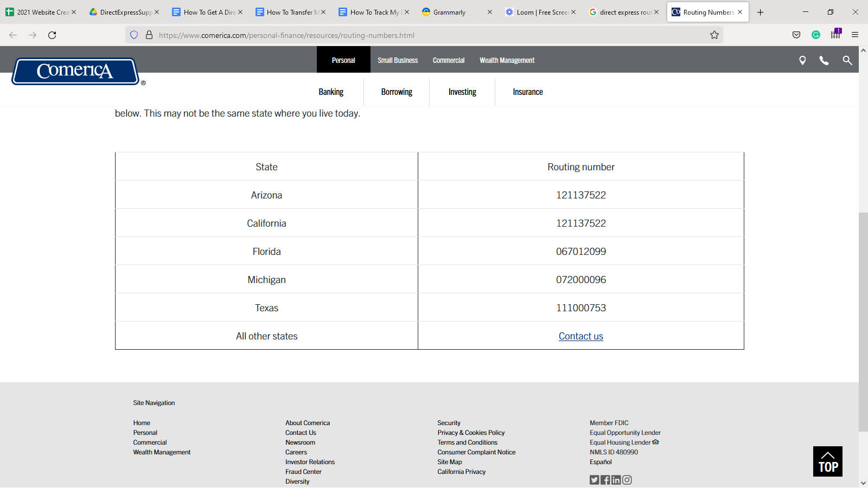
Task: Open the Grammarly extension icon
Action: click(816, 35)
